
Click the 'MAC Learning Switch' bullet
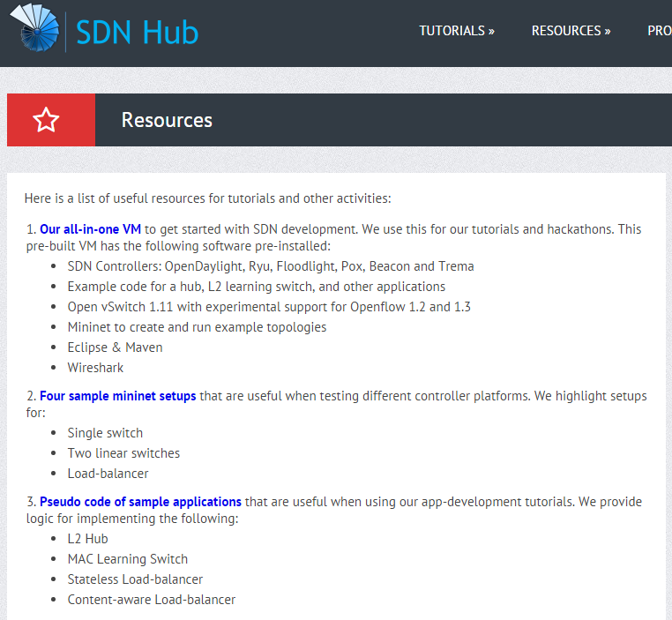(127, 559)
